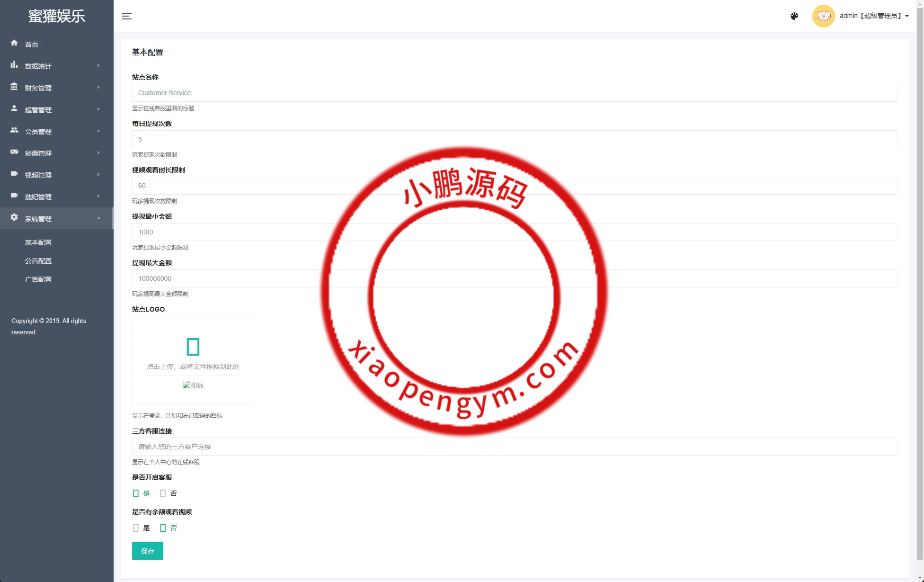Image resolution: width=924 pixels, height=582 pixels.
Task: Open admin user dropdown arrow
Action: coord(907,16)
